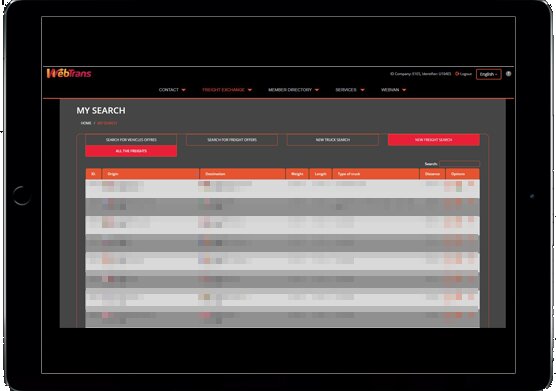Click the Logout link
556x391 pixels.
pyautogui.click(x=463, y=74)
